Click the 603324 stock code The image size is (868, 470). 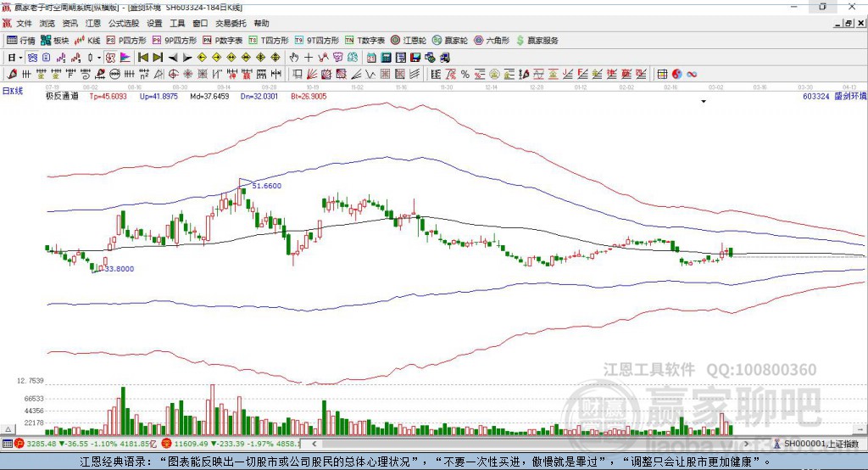coord(816,96)
